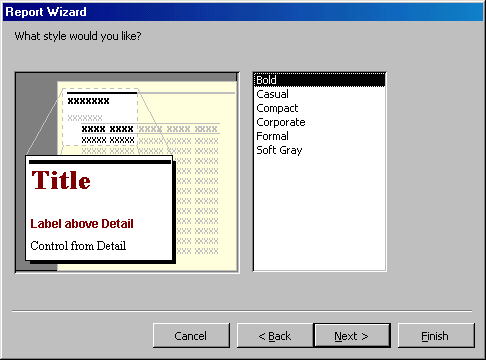Proceed using the Next > button
This screenshot has width=486, height=360.
(352, 336)
